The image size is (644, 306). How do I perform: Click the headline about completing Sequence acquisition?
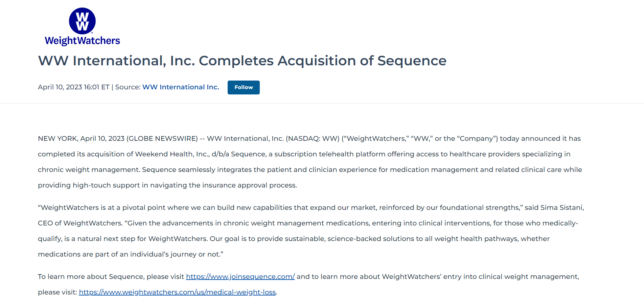(242, 61)
